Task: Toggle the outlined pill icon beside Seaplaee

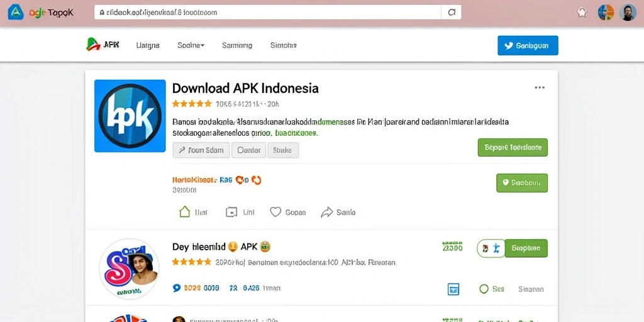Action: click(491, 248)
